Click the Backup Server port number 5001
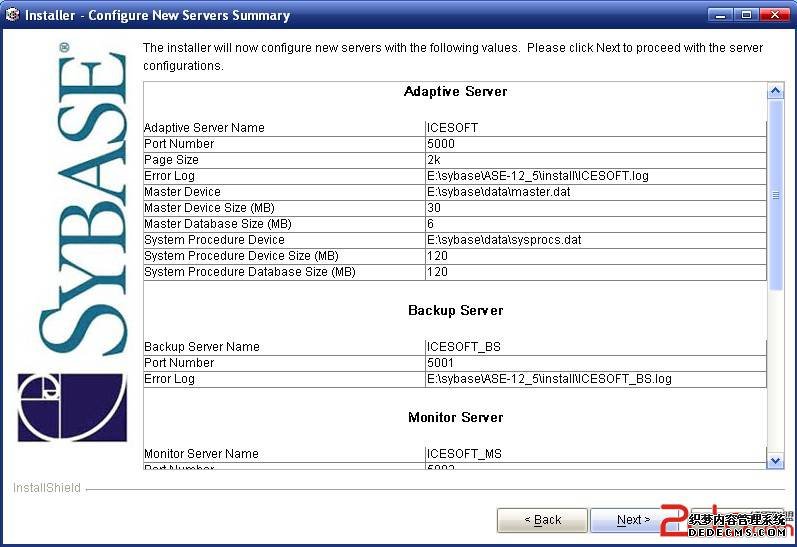797x547 pixels. click(441, 363)
